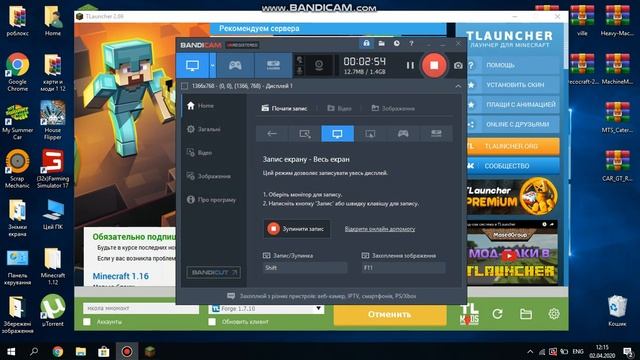Open Bandicam help question mark icon
640x360 pixels.
coord(411,43)
